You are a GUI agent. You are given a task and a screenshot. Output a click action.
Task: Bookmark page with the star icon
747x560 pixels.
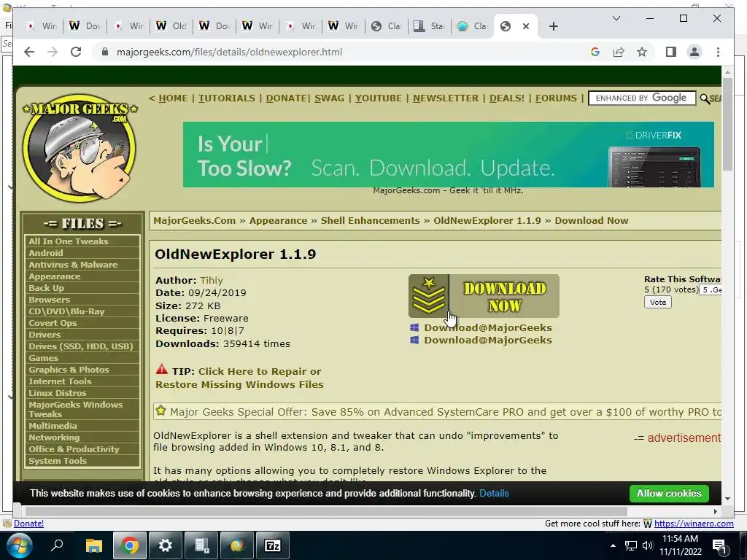click(642, 52)
